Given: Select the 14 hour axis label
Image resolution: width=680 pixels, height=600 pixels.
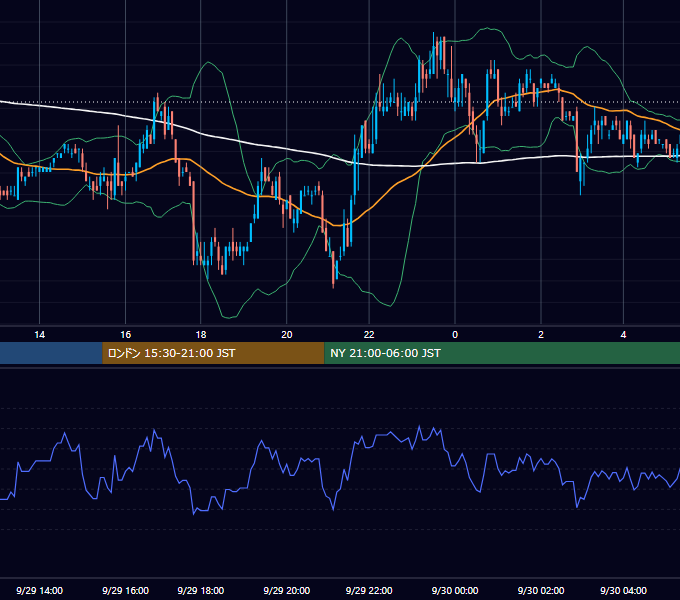Looking at the screenshot, I should pyautogui.click(x=39, y=335).
